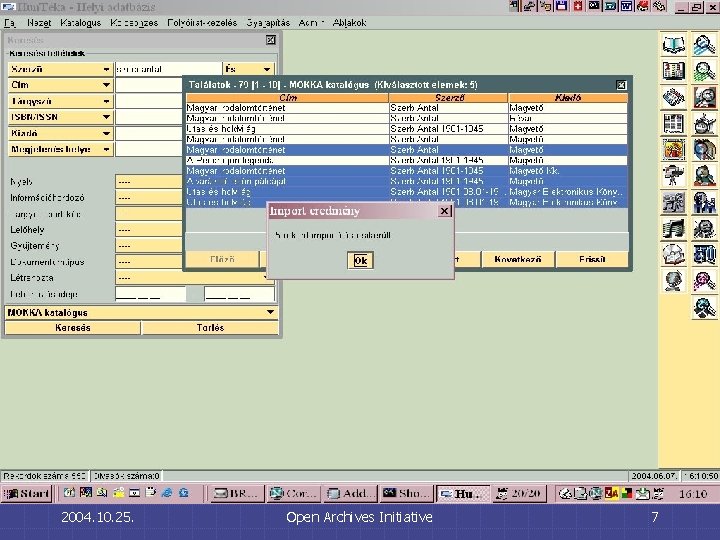Click the CD disc icon in right panel
This screenshot has height=540, width=720.
tap(674, 254)
